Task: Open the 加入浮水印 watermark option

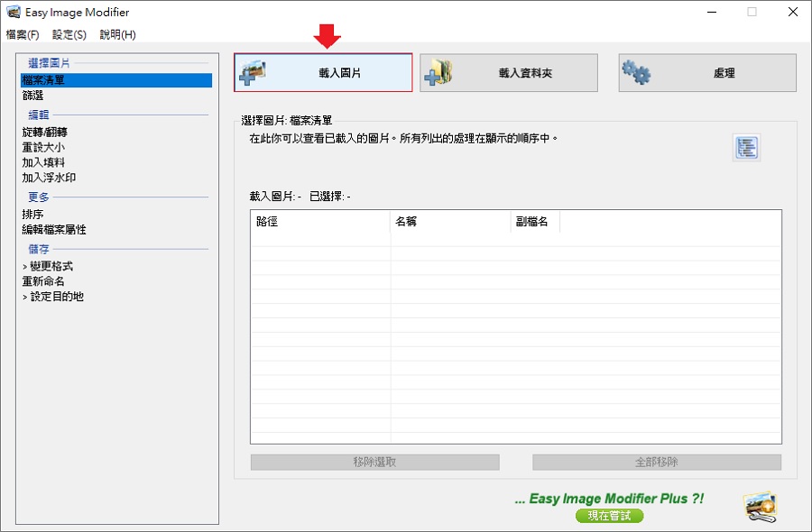Action: tap(49, 177)
